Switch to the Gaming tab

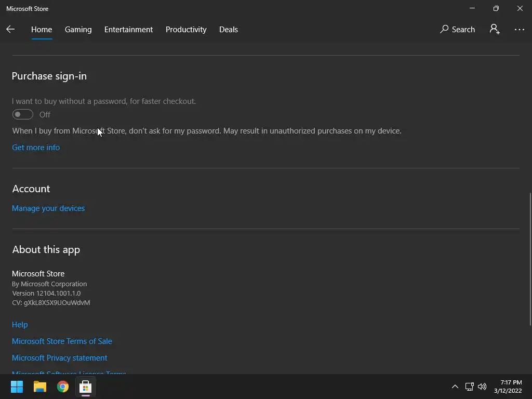[x=78, y=30]
